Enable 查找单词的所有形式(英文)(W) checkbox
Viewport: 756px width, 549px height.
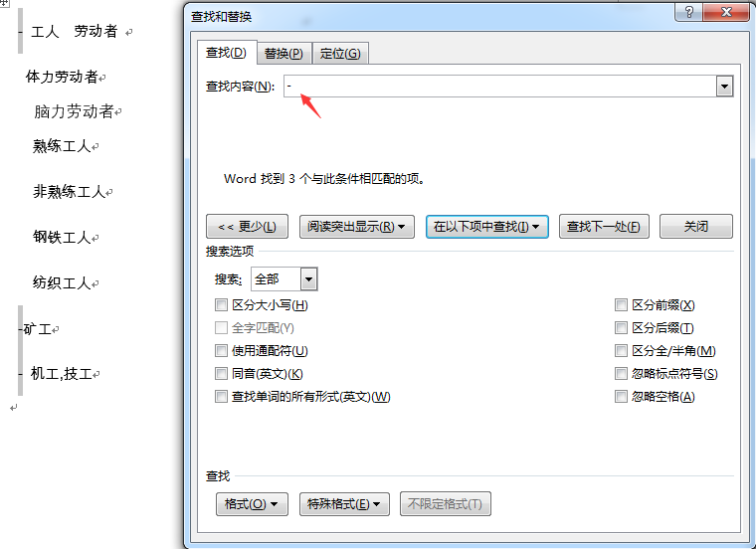tap(221, 396)
